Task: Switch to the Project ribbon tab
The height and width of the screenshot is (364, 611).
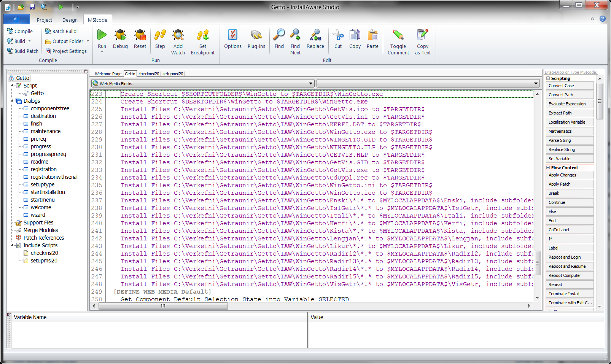Action: tap(45, 20)
